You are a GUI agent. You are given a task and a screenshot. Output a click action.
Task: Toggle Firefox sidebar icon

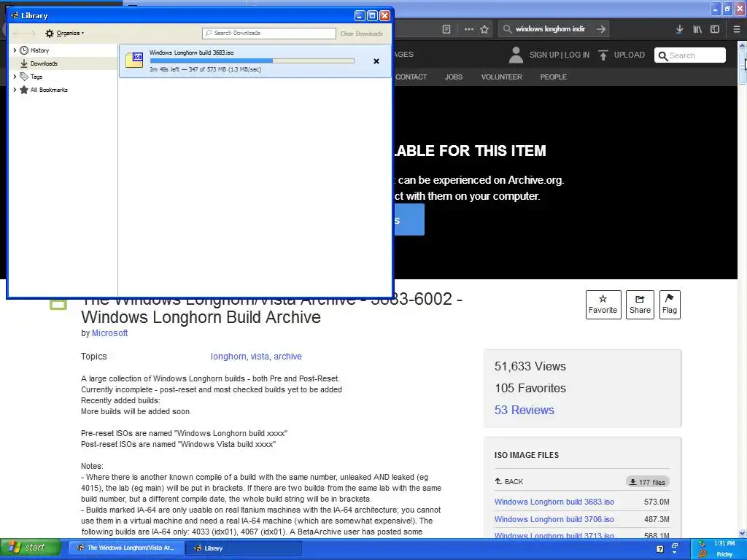tap(715, 29)
